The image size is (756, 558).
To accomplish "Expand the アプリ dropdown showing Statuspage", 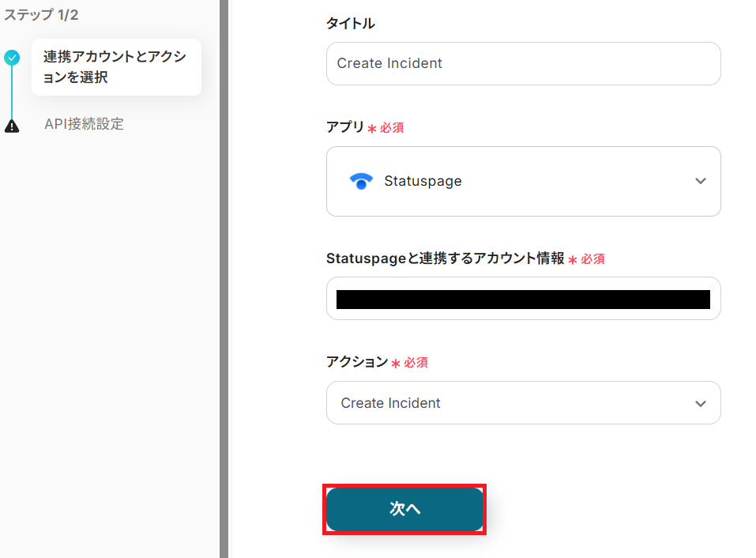I will 699,181.
